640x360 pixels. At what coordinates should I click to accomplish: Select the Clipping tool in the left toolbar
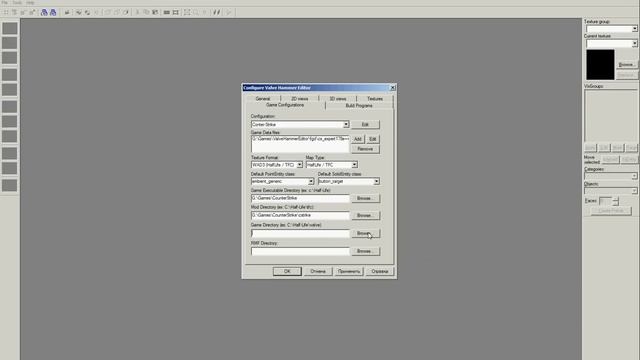click(x=10, y=153)
